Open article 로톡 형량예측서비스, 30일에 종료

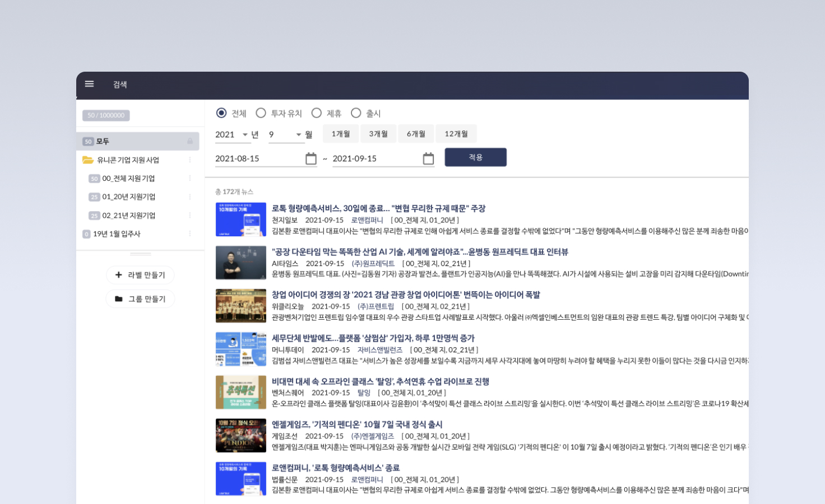378,208
